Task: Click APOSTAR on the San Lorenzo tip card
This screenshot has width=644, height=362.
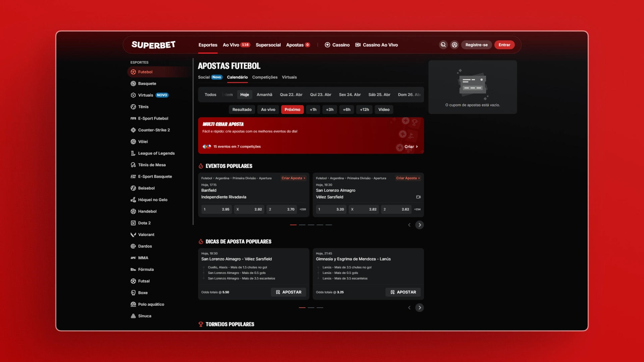Action: click(288, 292)
